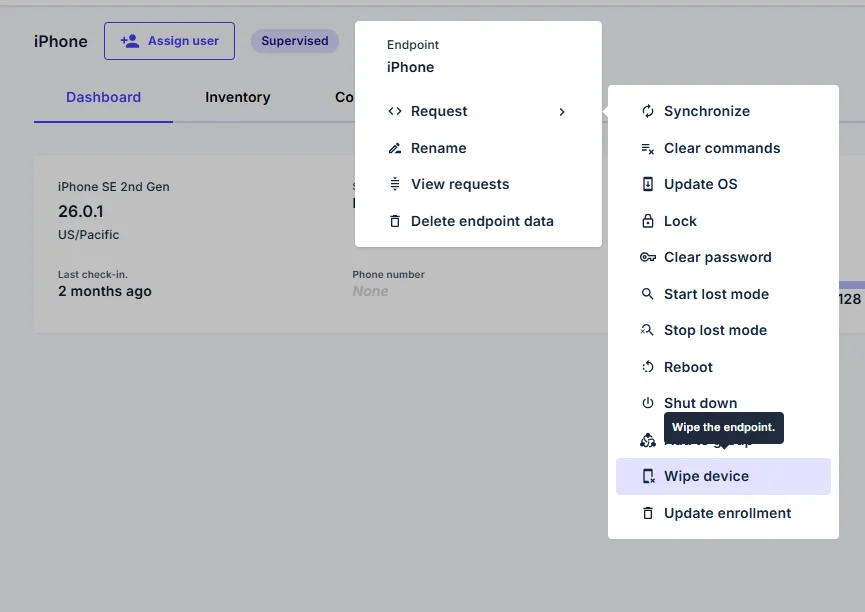The width and height of the screenshot is (865, 612).
Task: Switch to the Inventory tab
Action: (237, 97)
